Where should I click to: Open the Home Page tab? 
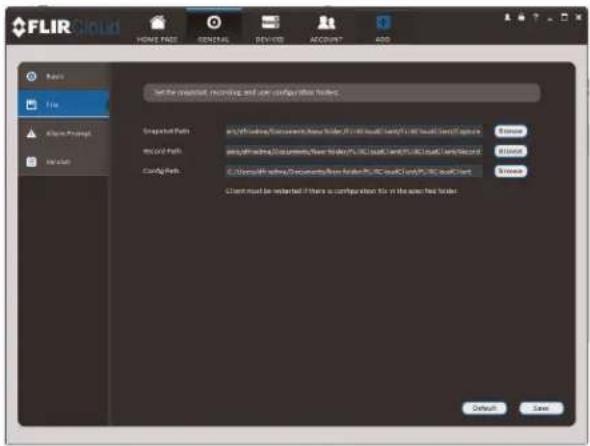point(157,29)
